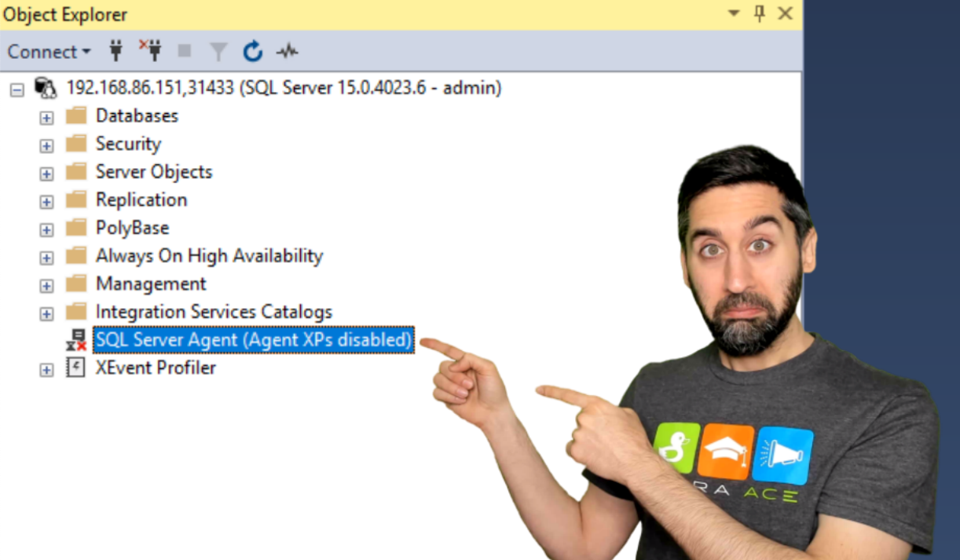Screen dimensions: 960x560
Task: Click the Connect plug icon
Action: pos(115,50)
